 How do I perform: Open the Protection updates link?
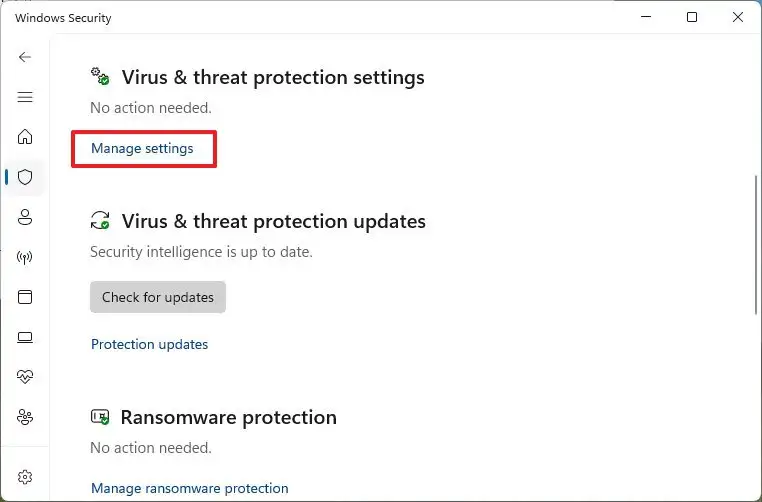point(149,344)
